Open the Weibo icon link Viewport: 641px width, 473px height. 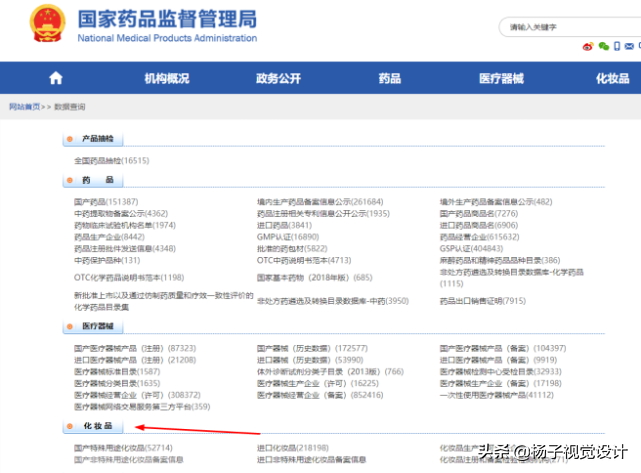(588, 46)
